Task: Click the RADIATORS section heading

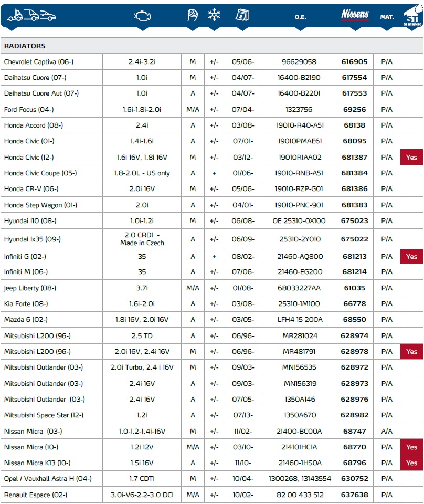Action: point(25,46)
